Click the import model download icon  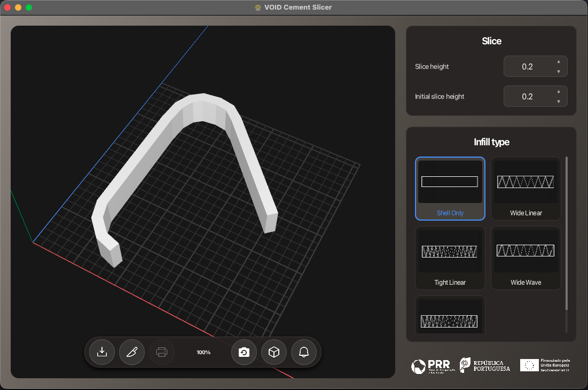coord(102,352)
